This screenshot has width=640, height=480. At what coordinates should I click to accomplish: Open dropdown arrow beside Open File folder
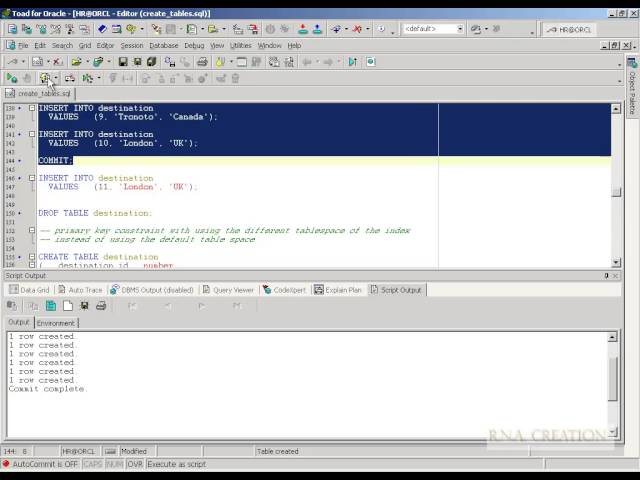point(87,62)
